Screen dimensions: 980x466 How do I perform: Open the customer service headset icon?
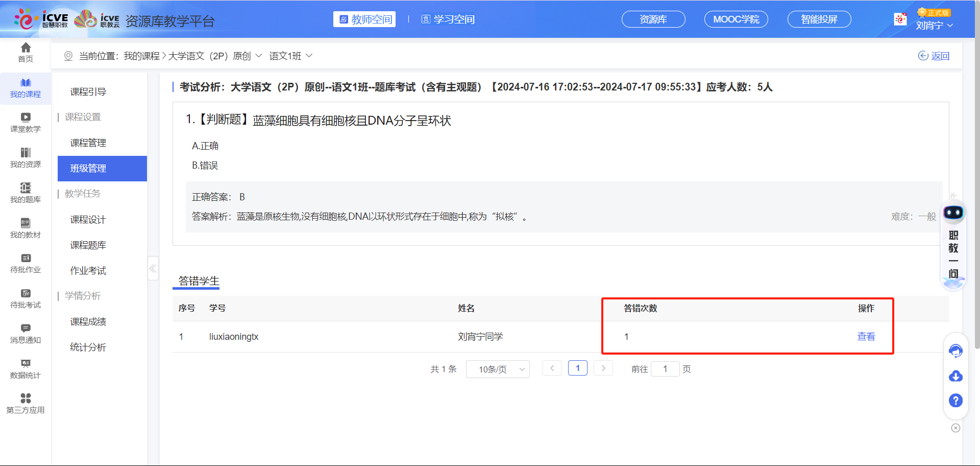click(x=955, y=351)
